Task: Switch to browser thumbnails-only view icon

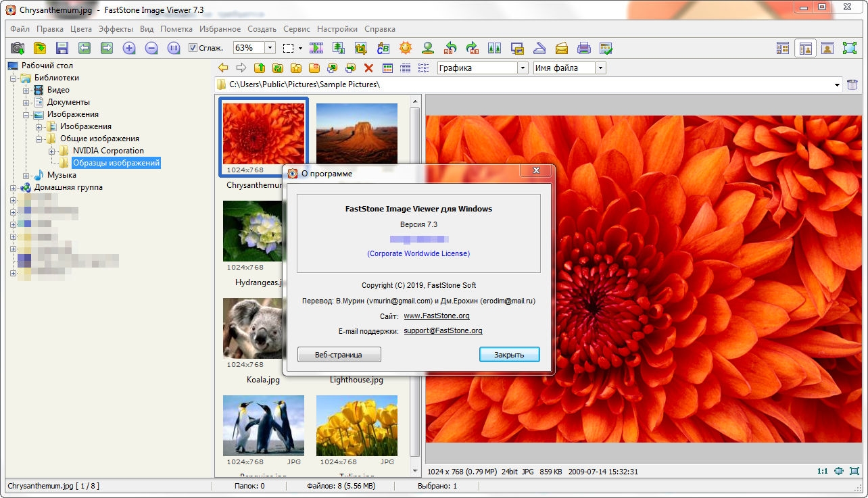Action: pos(783,48)
